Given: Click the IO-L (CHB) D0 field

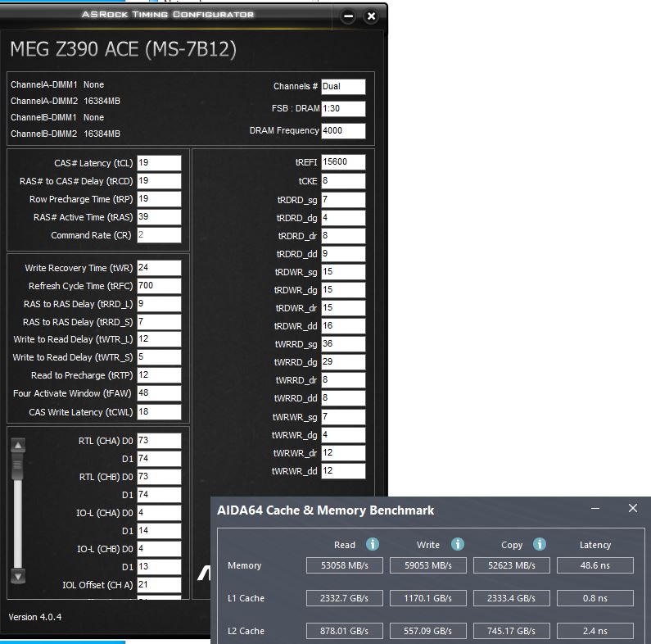Looking at the screenshot, I should (159, 549).
